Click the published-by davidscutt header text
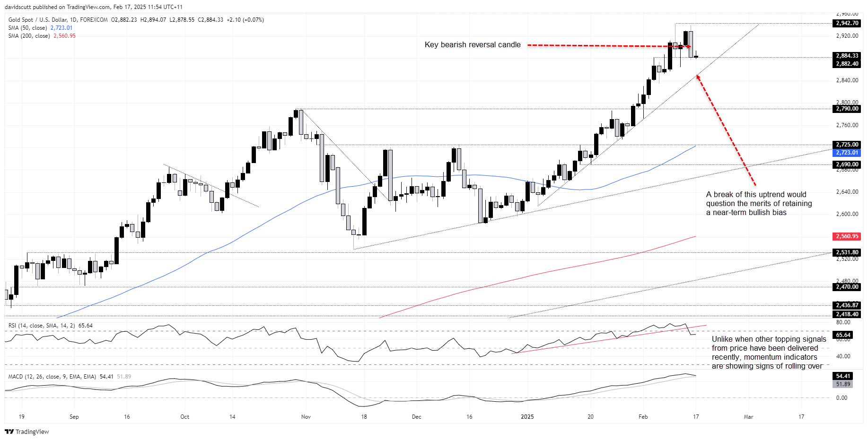Screen dimensions: 868x440 pos(94,7)
